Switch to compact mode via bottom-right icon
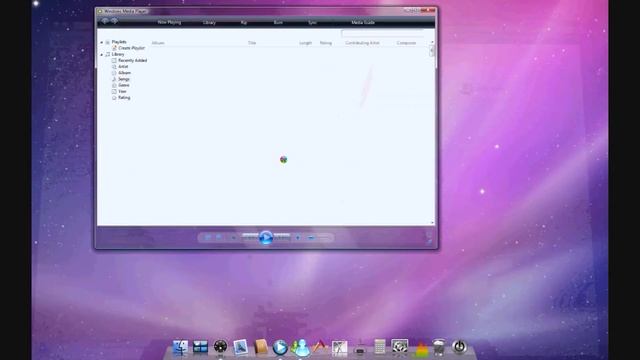 [x=429, y=241]
